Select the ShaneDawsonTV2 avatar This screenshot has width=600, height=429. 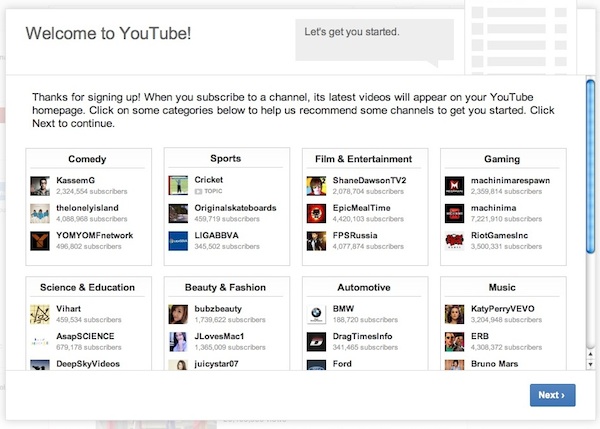tap(316, 185)
